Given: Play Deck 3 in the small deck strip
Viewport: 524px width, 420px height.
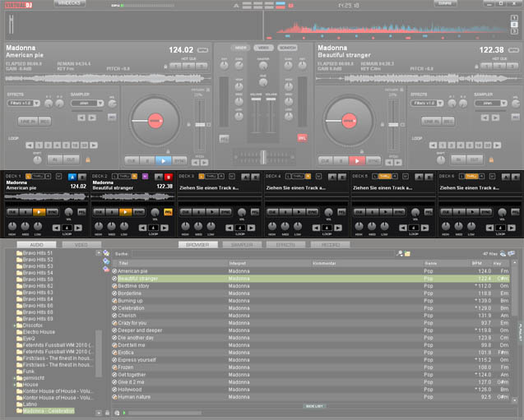Looking at the screenshot, I should [x=212, y=212].
